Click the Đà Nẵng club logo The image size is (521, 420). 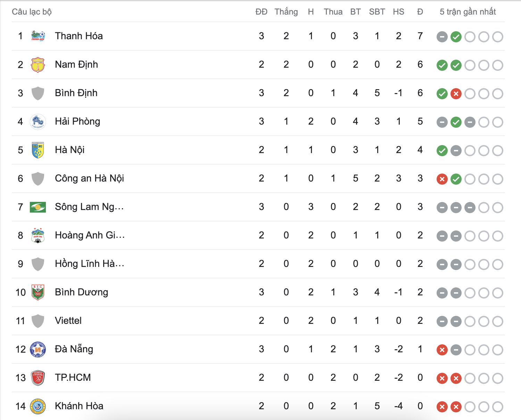coord(38,349)
